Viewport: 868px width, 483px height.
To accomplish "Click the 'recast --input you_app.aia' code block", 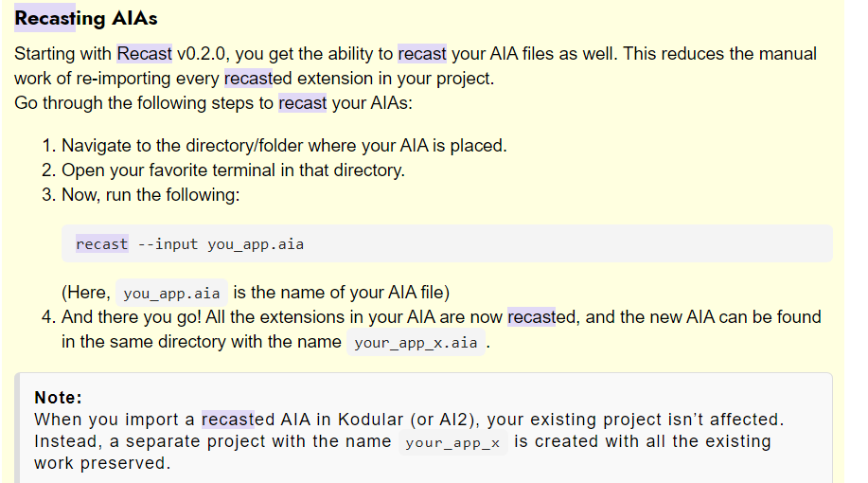I will (447, 243).
